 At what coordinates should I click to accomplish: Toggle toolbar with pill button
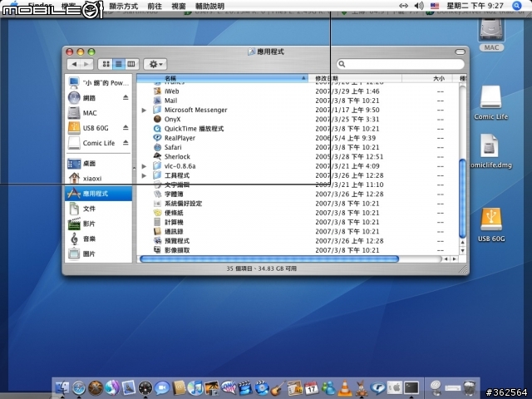click(x=460, y=52)
